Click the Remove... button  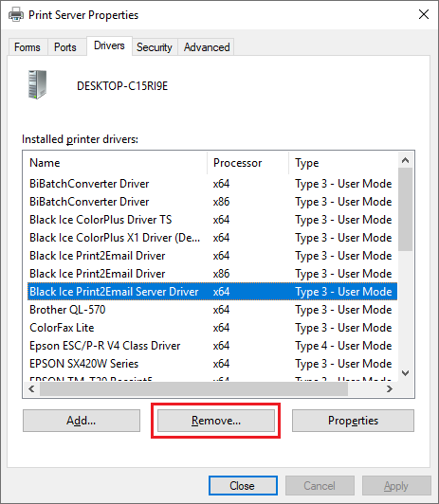tap(216, 421)
